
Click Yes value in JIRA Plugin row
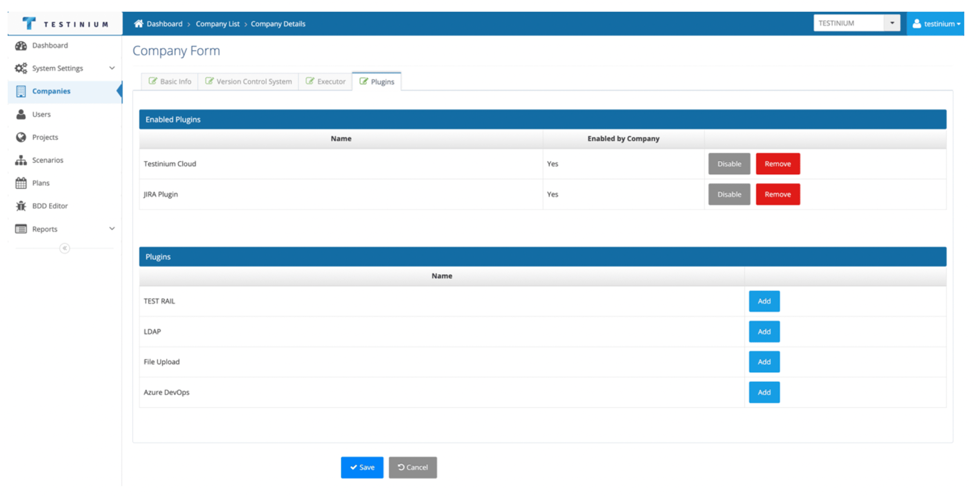coord(553,194)
